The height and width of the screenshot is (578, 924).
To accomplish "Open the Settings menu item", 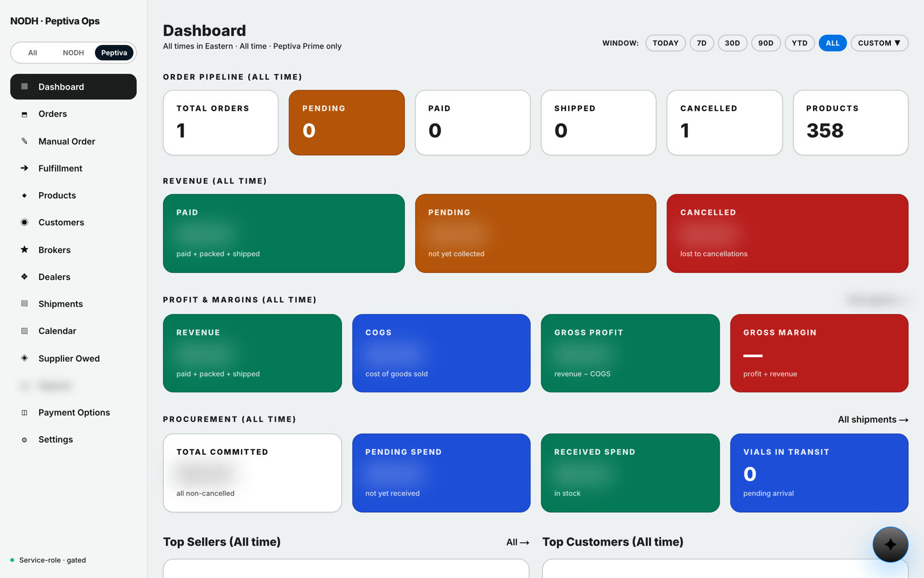I will tap(73, 439).
